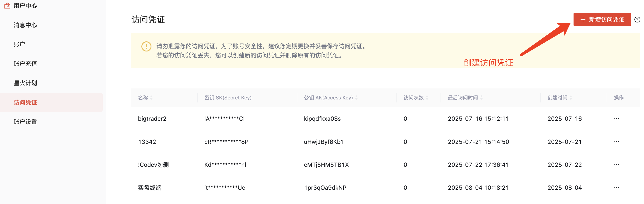Sort table by 最后访问时间

click(x=481, y=98)
